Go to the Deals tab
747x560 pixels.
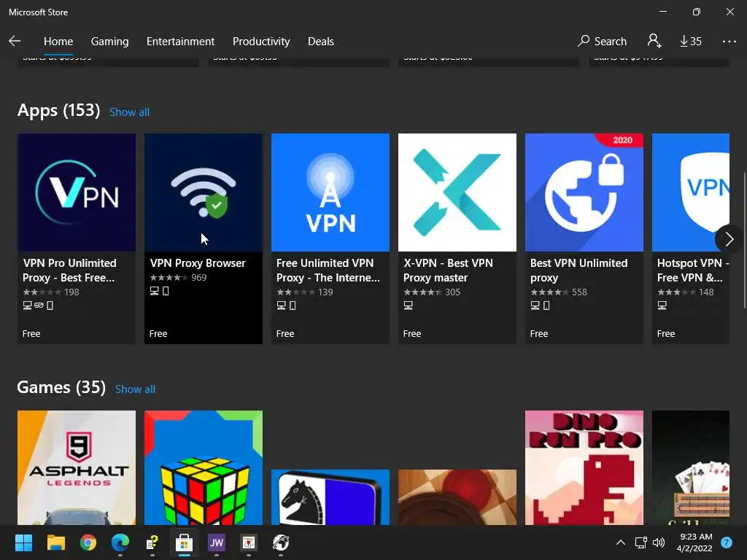[321, 42]
